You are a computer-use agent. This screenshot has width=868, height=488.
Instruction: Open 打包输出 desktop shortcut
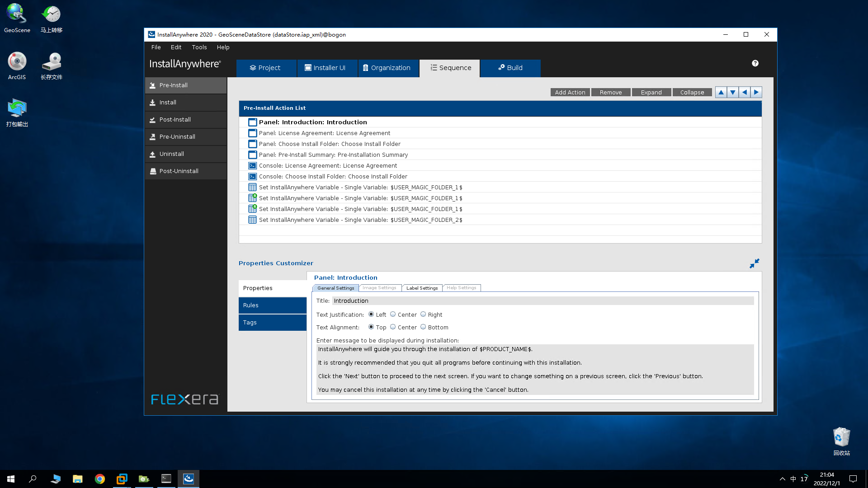[x=17, y=113]
